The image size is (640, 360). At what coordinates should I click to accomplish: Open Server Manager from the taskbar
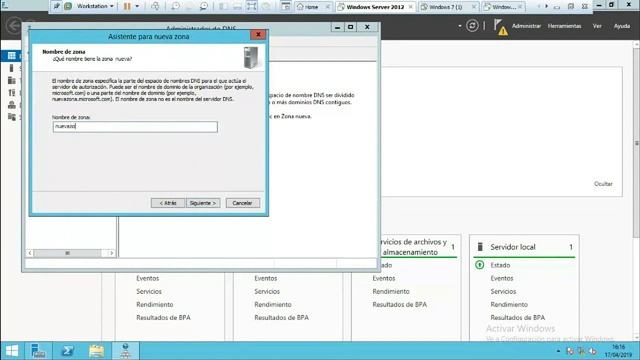[x=38, y=351]
